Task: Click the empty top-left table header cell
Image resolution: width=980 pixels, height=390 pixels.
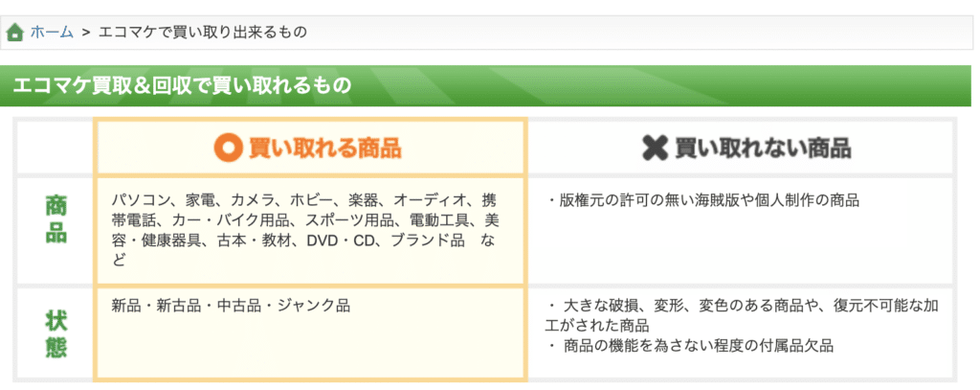Action: 55,148
